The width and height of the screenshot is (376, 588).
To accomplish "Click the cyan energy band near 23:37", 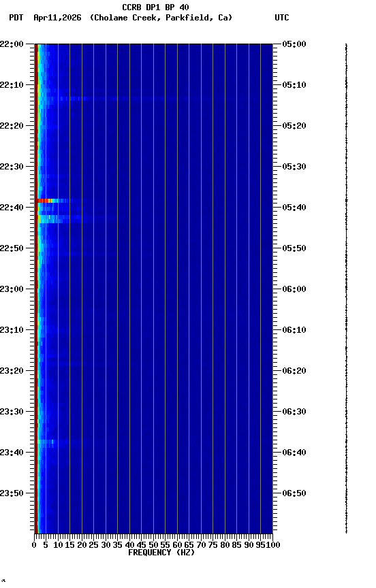I will pos(47,443).
